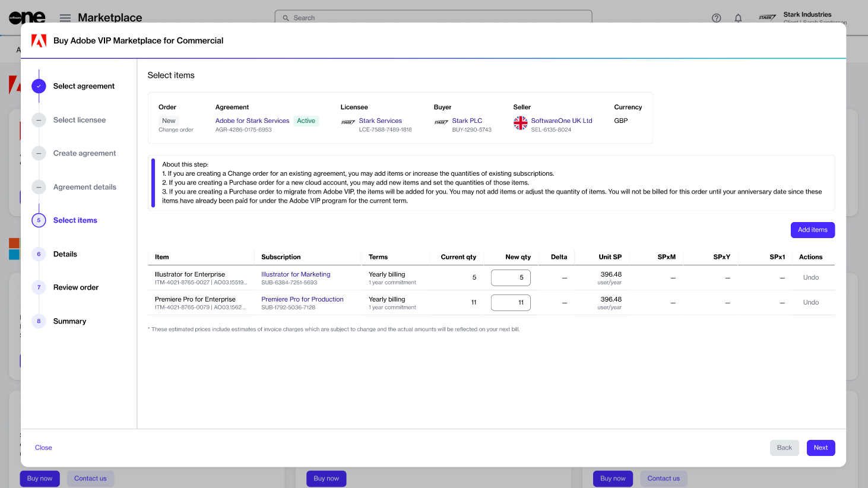This screenshot has height=488, width=868.
Task: Open the Illustrator for Marketing subscription link
Action: point(296,274)
